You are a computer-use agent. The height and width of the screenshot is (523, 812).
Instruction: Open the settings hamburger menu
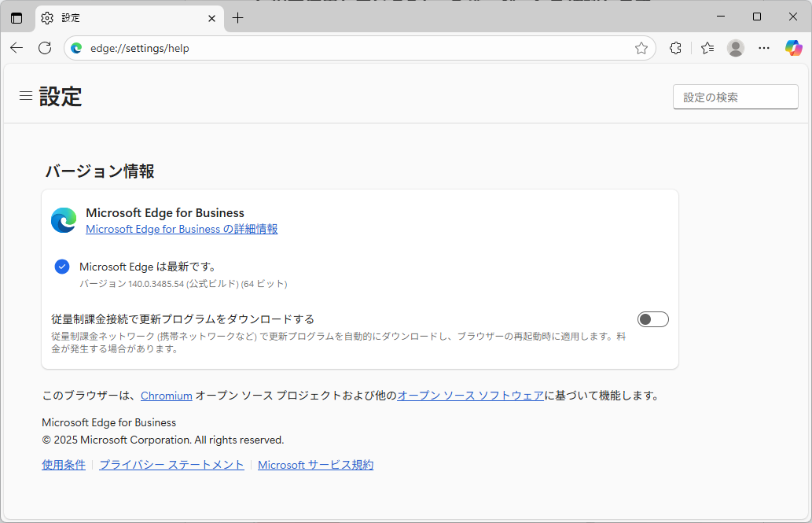click(x=26, y=96)
